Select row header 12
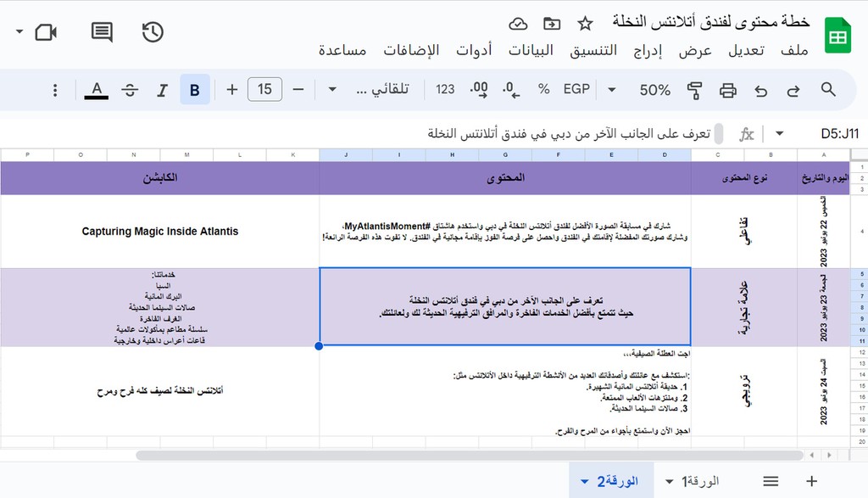This screenshot has width=868, height=498. click(x=862, y=352)
